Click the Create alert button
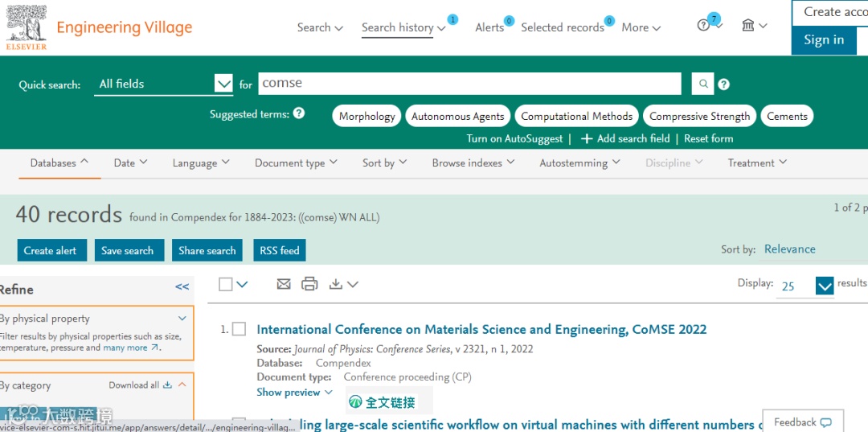Screen dimensions: 868x432 [x=50, y=250]
